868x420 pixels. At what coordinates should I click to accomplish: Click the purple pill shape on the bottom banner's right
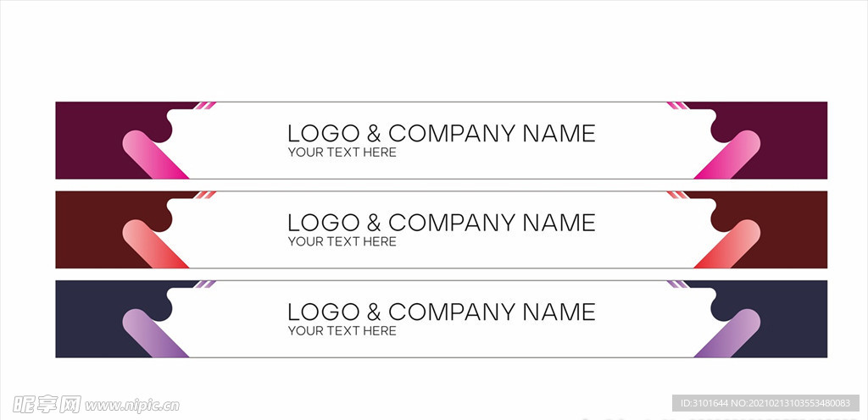point(729,333)
